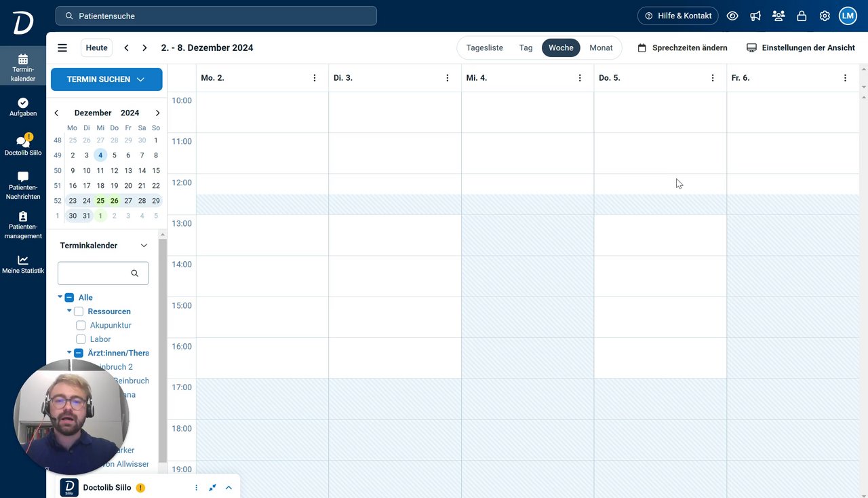This screenshot has width=868, height=498.
Task: Switch to Tag view
Action: (x=526, y=47)
